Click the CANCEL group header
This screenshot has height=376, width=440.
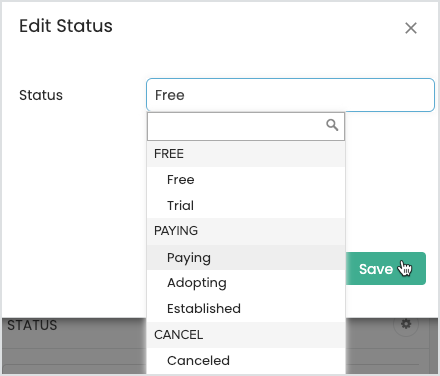246,335
